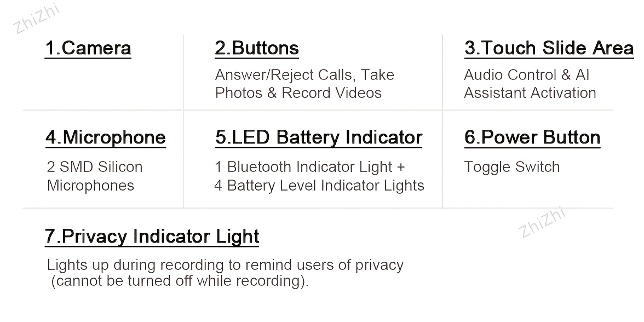Open the 7.Privacy Indicator Light heading
Image resolution: width=644 pixels, height=322 pixels.
[x=152, y=237]
